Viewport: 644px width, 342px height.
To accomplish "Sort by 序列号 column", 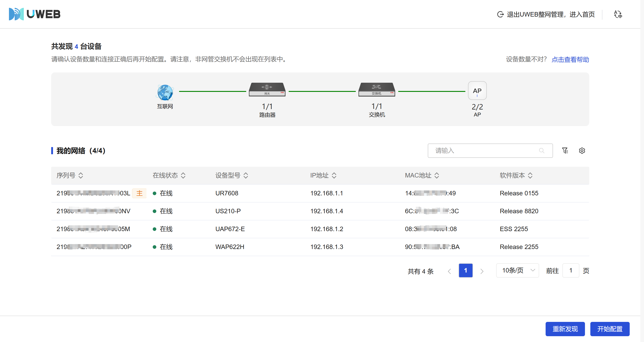I will pos(80,175).
